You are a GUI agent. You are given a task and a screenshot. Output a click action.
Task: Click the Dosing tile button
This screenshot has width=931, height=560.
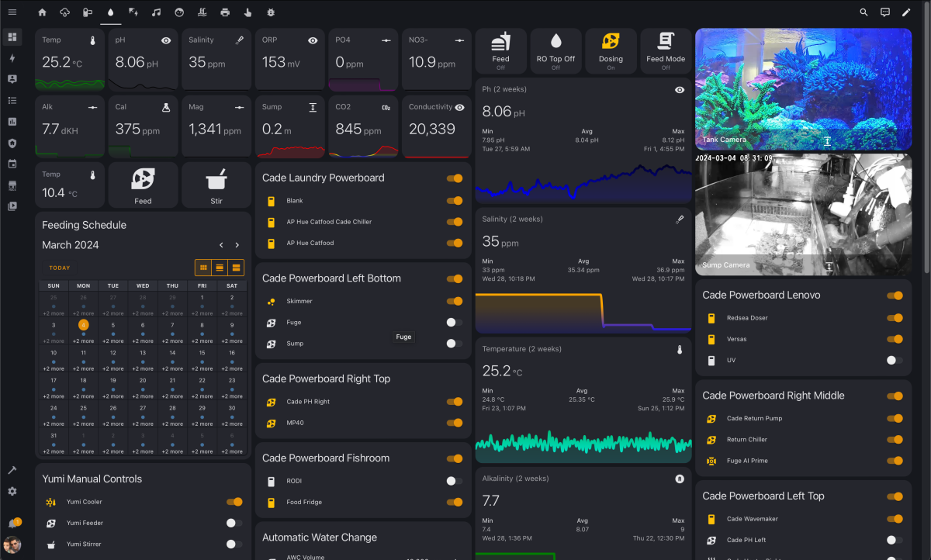pos(611,51)
